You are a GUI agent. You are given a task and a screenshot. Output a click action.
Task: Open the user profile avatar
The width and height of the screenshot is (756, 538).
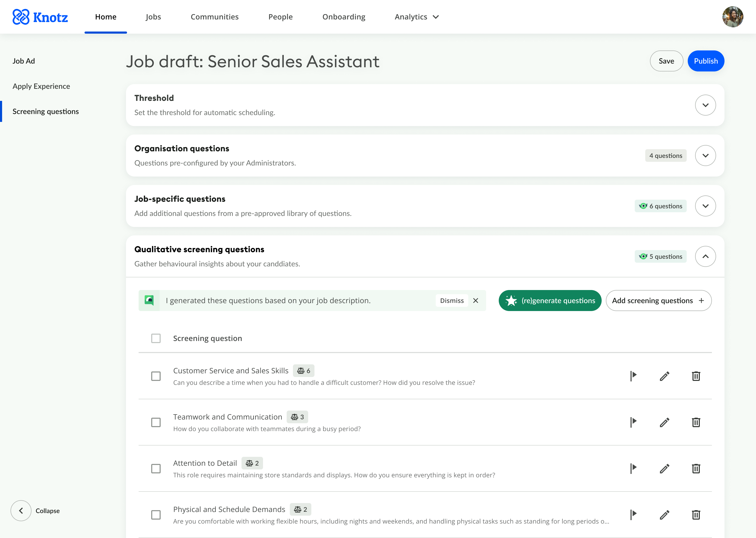732,17
